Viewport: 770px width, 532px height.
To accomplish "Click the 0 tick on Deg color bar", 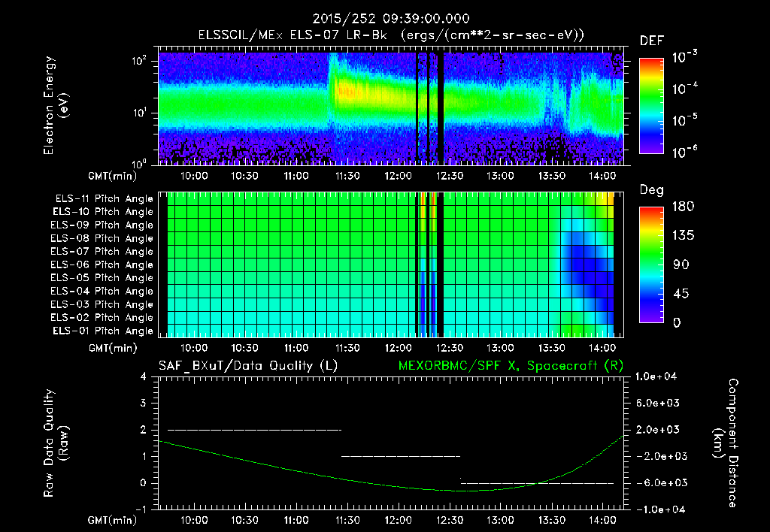I will pos(677,323).
